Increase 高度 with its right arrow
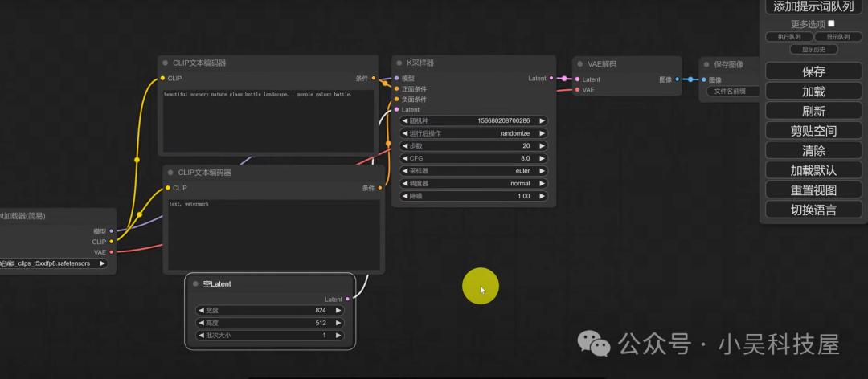The height and width of the screenshot is (379, 868). pyautogui.click(x=338, y=323)
